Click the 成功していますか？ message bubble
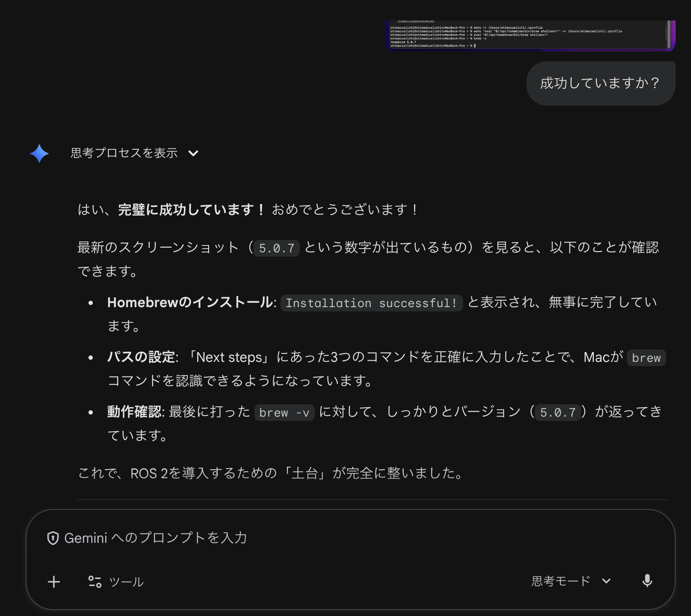This screenshot has height=616, width=691. coord(600,83)
